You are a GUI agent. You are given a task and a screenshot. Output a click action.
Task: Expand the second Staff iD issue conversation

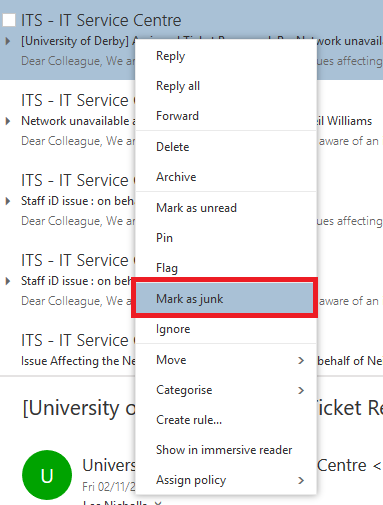(8, 281)
